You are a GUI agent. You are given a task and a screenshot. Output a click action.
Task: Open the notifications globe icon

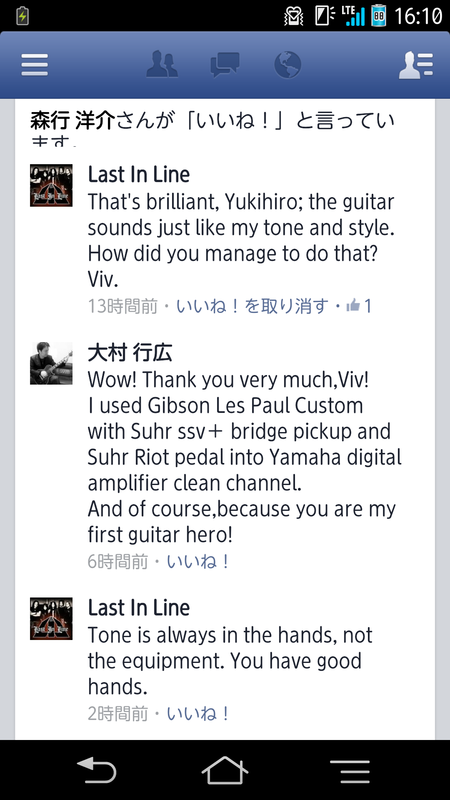tap(288, 65)
